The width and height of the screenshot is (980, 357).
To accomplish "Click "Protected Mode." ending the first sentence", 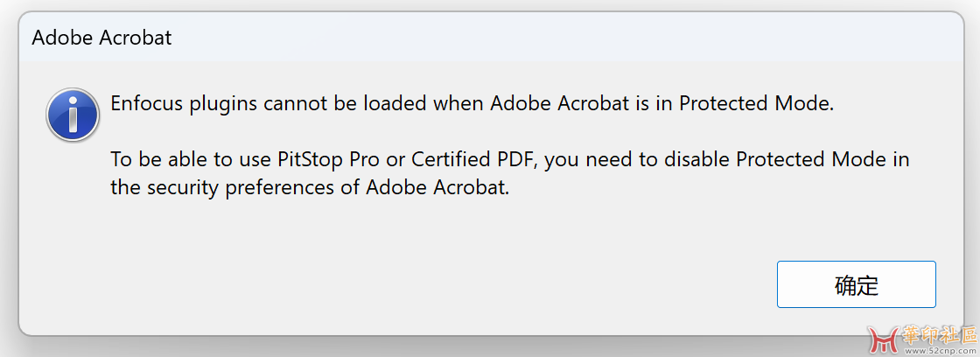I will point(756,103).
